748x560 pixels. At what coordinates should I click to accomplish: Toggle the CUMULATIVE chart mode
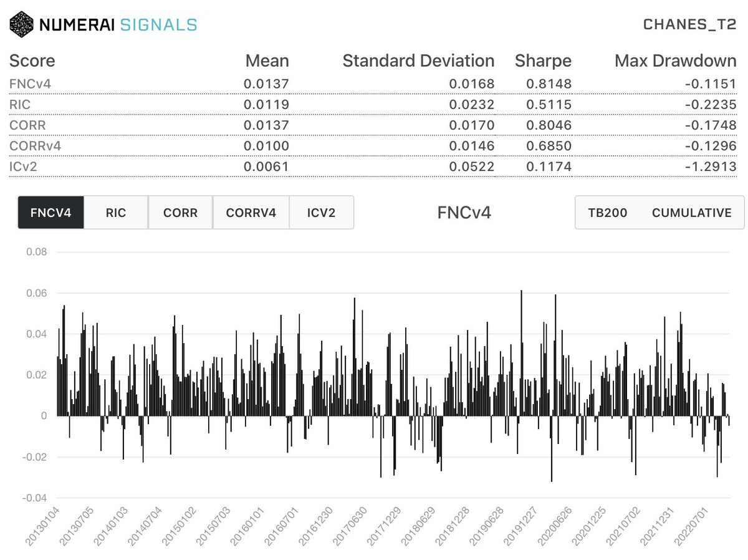pos(692,213)
